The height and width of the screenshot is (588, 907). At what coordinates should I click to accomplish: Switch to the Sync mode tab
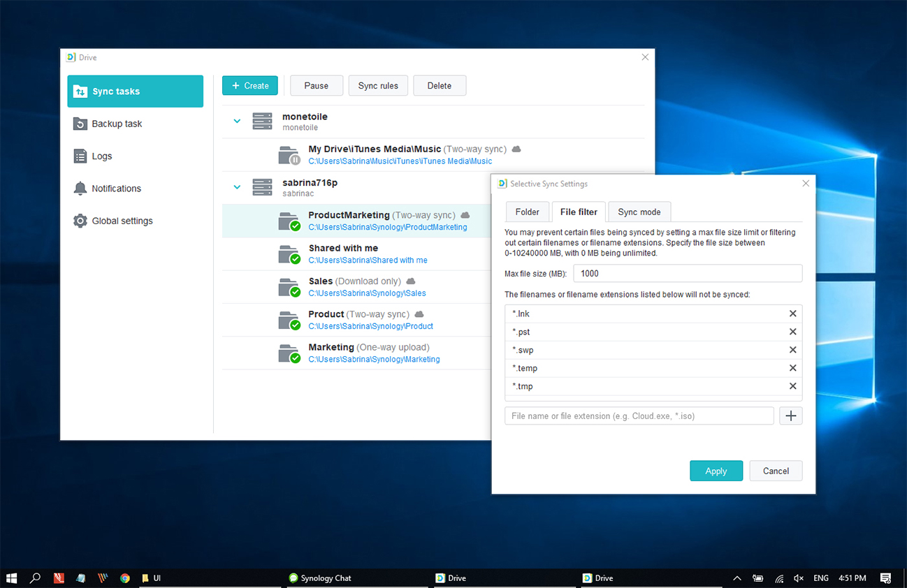[x=639, y=212]
